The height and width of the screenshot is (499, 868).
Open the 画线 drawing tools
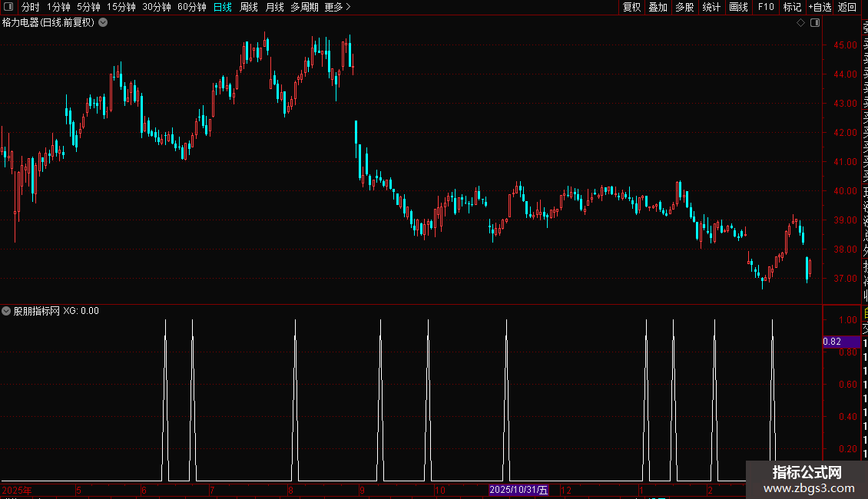738,7
